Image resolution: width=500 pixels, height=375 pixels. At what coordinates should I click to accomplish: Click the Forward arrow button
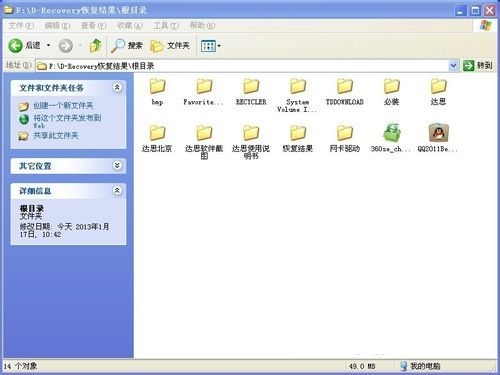coord(66,46)
